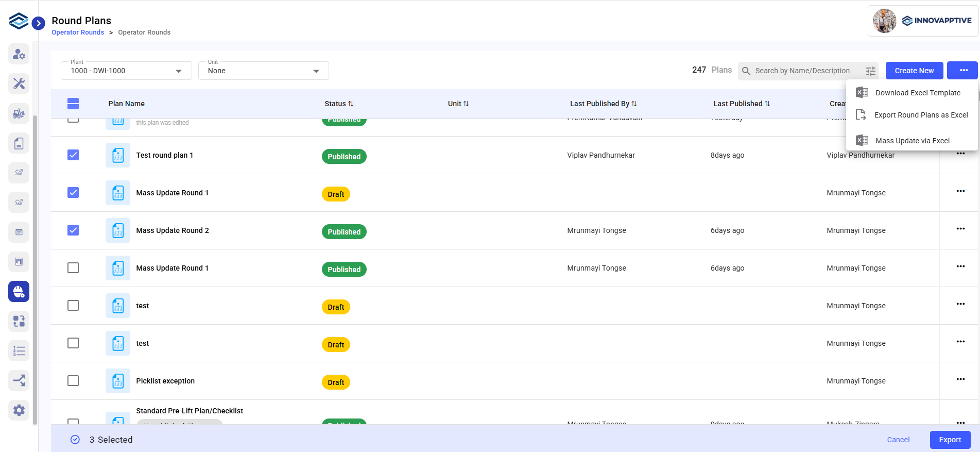The height and width of the screenshot is (452, 980).
Task: Click the forklift icon in sidebar
Action: coord(19,113)
